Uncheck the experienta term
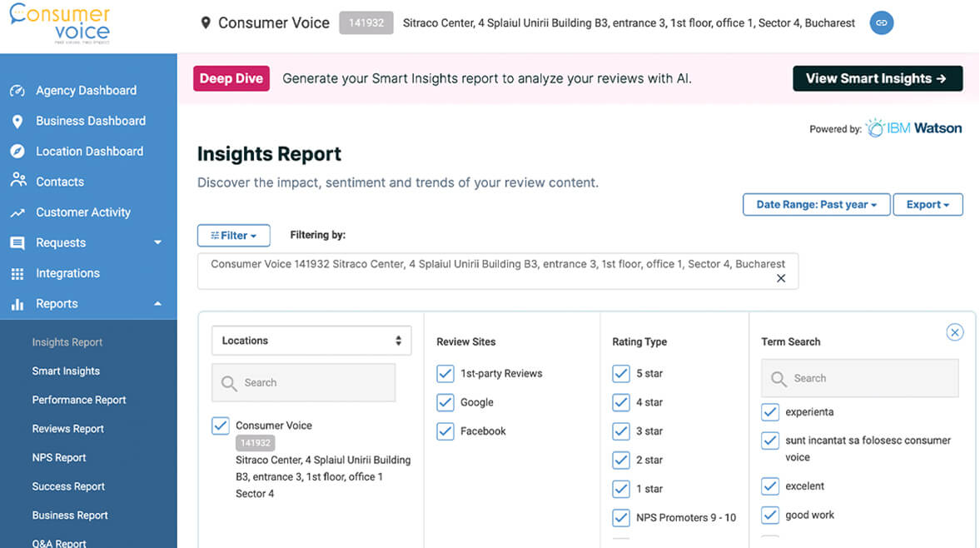 click(770, 411)
